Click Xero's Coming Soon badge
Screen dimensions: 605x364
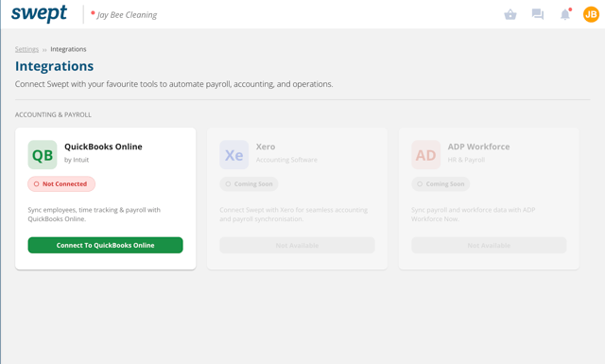tap(249, 184)
